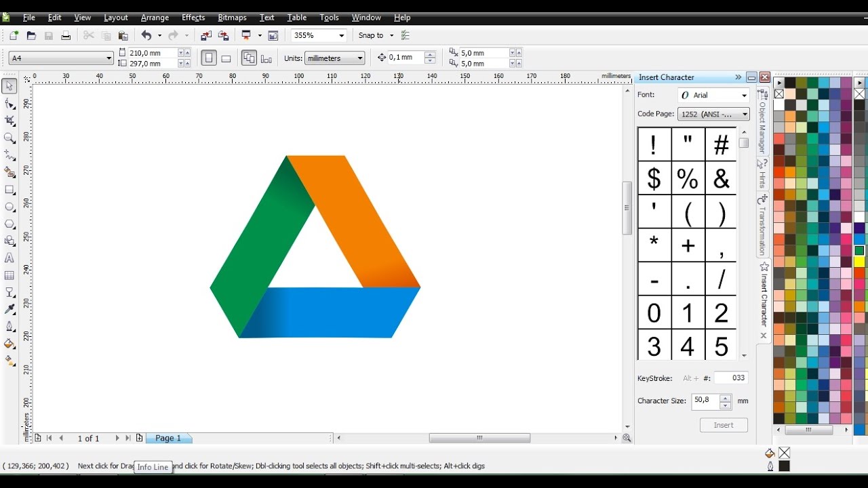The image size is (868, 488).
Task: Toggle apply layout to All Pages
Action: (x=249, y=58)
